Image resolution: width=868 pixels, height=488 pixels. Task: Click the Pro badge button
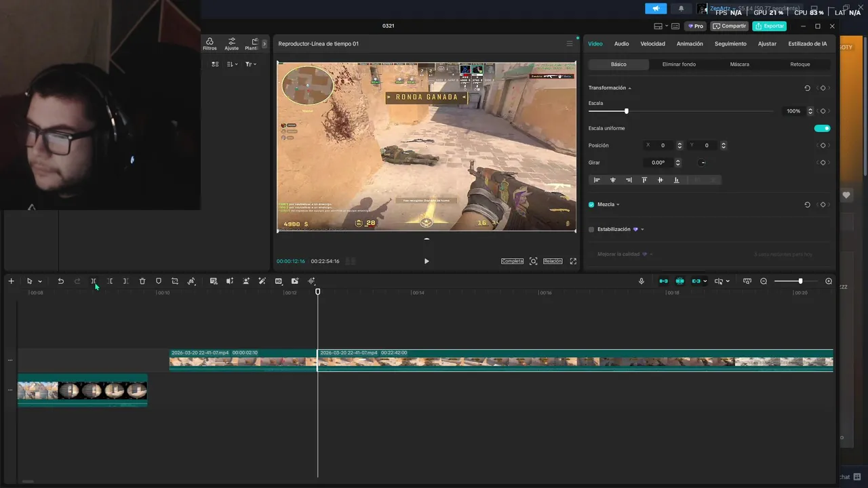click(696, 26)
